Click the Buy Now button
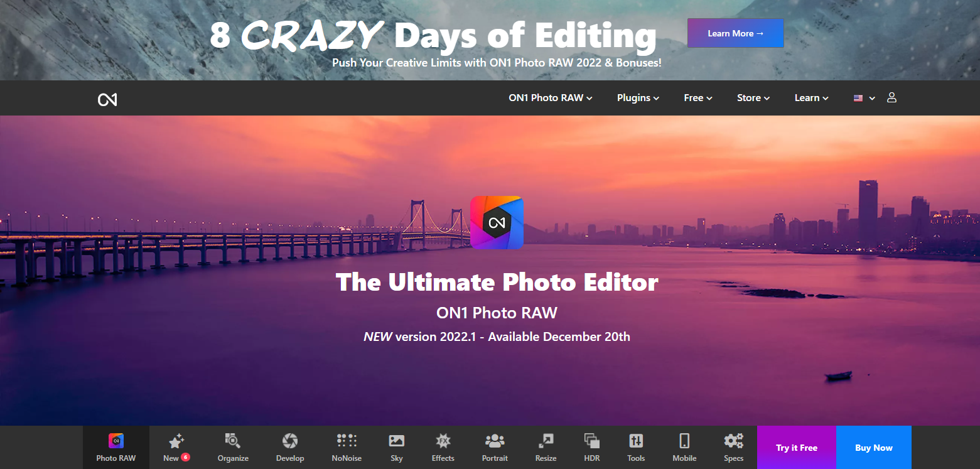 [874, 448]
